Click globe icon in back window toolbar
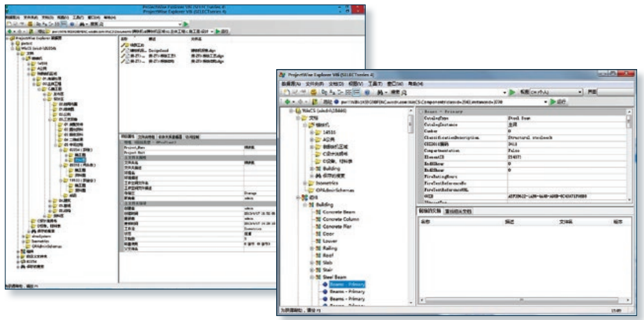Viewport: 644px width, 320px height. click(x=72, y=25)
